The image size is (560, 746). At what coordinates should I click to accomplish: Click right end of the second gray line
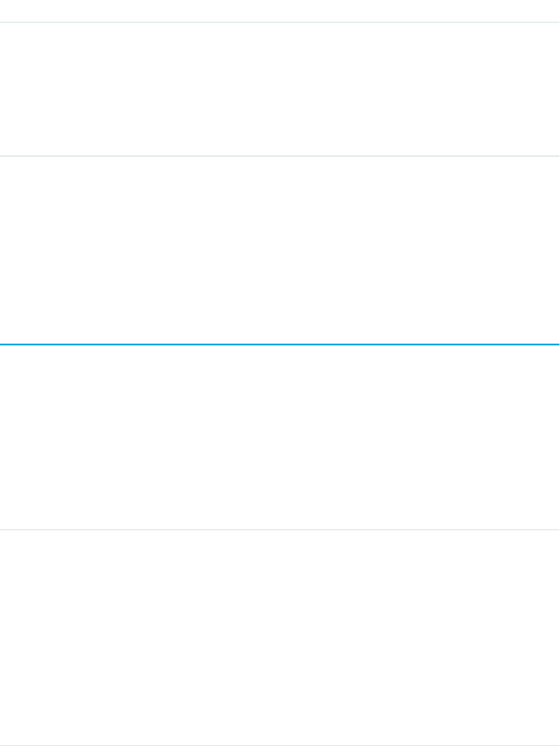coord(557,156)
